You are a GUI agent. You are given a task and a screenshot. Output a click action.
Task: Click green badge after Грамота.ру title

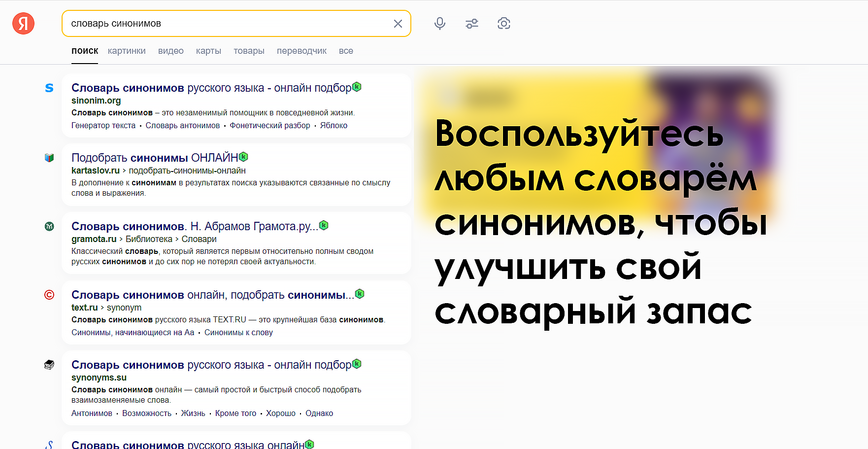[324, 225]
